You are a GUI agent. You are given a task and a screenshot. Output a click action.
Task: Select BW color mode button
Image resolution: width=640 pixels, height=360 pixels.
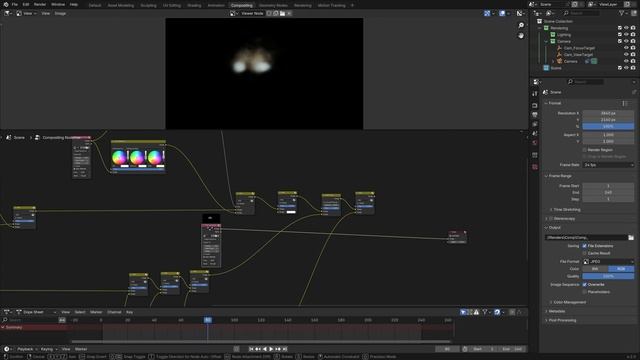coord(595,269)
